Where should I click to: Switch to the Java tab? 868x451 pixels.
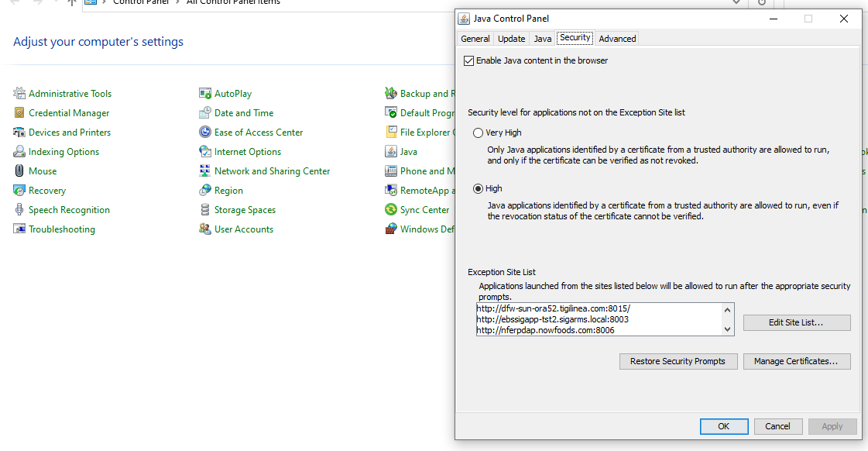click(543, 39)
